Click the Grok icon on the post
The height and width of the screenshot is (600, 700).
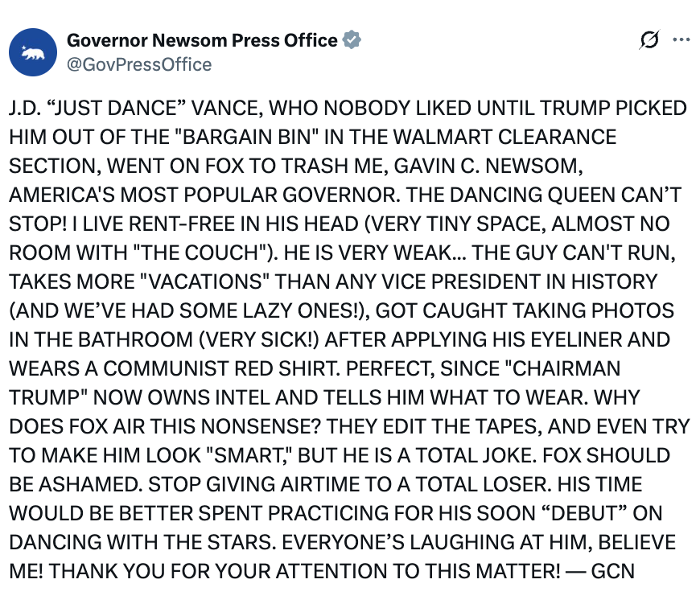pyautogui.click(x=649, y=38)
